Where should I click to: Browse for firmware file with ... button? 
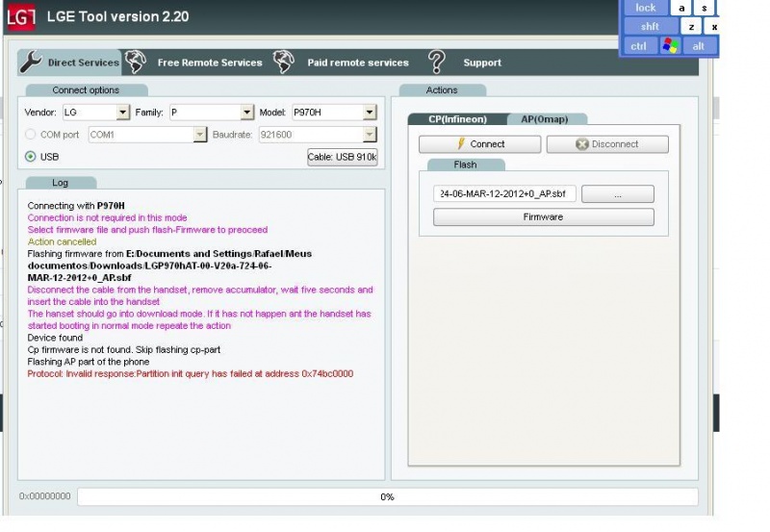coord(618,194)
